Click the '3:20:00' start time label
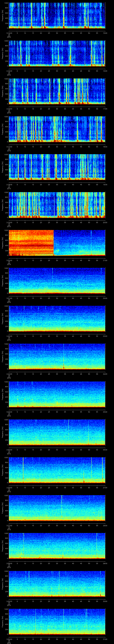This screenshot has width=114, height=644. (x=9, y=260)
